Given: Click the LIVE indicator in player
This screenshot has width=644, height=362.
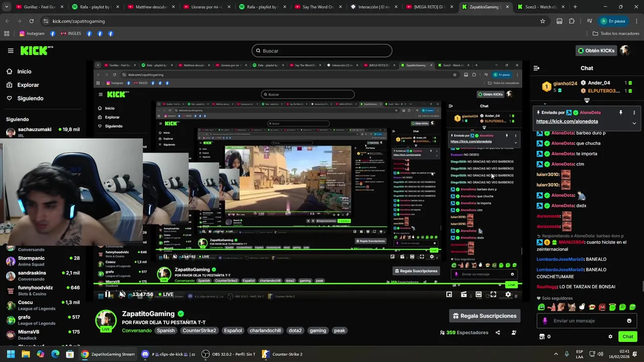Looking at the screenshot, I should coord(166,295).
